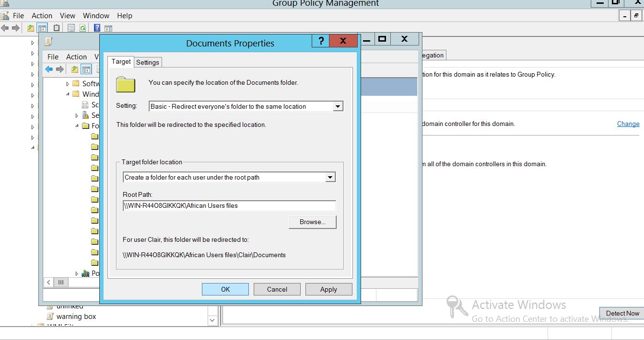644x340 pixels.
Task: Open the Window menu
Action: click(x=96, y=16)
